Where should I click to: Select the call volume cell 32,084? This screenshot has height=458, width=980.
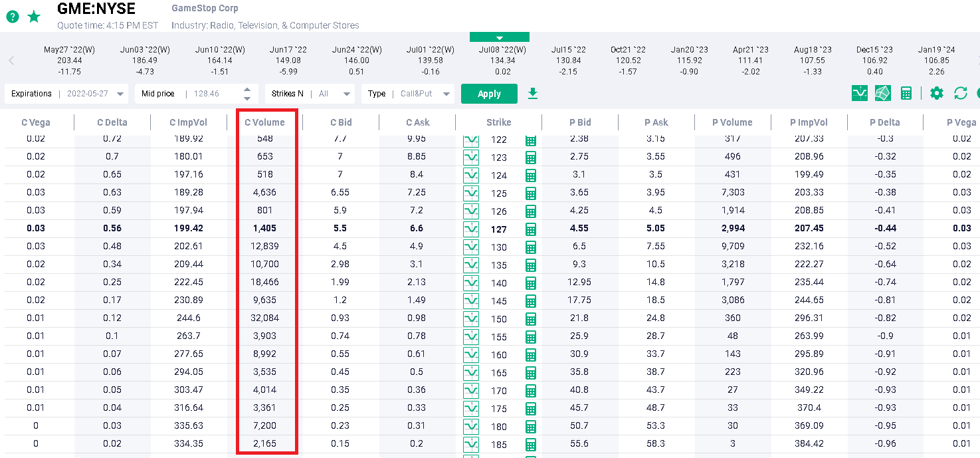coord(264,318)
